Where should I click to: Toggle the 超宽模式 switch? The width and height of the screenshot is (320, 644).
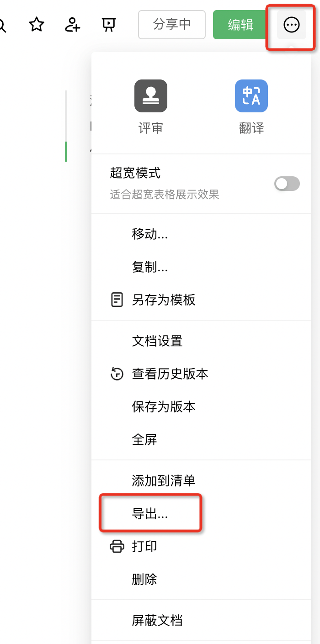click(287, 184)
